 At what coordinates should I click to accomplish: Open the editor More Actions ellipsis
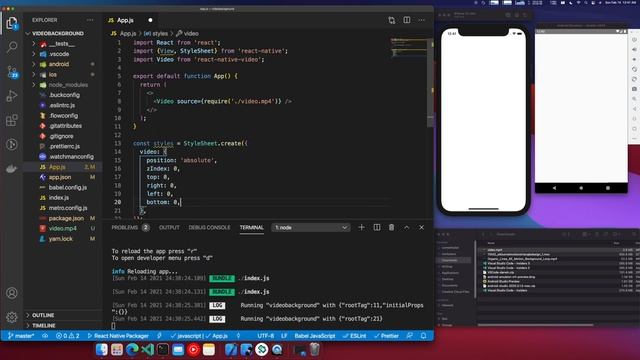click(x=422, y=20)
